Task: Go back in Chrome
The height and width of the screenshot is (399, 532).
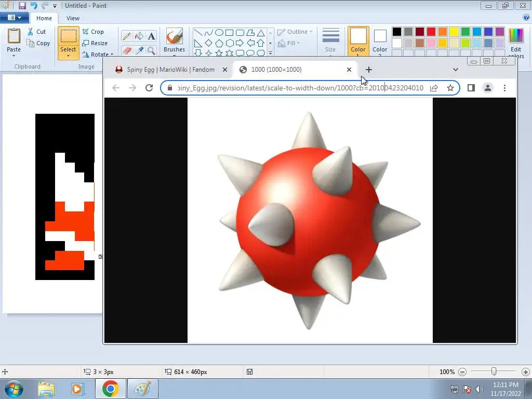Action: [116, 88]
